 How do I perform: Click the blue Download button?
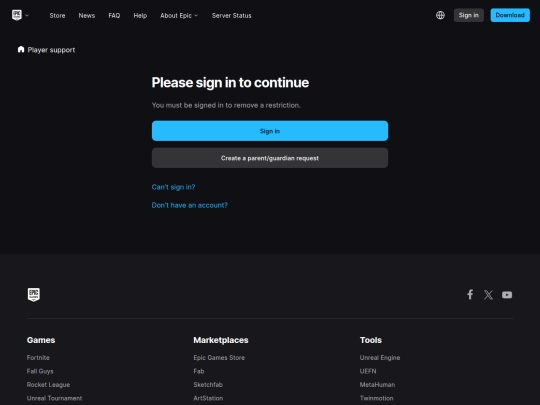(x=510, y=15)
